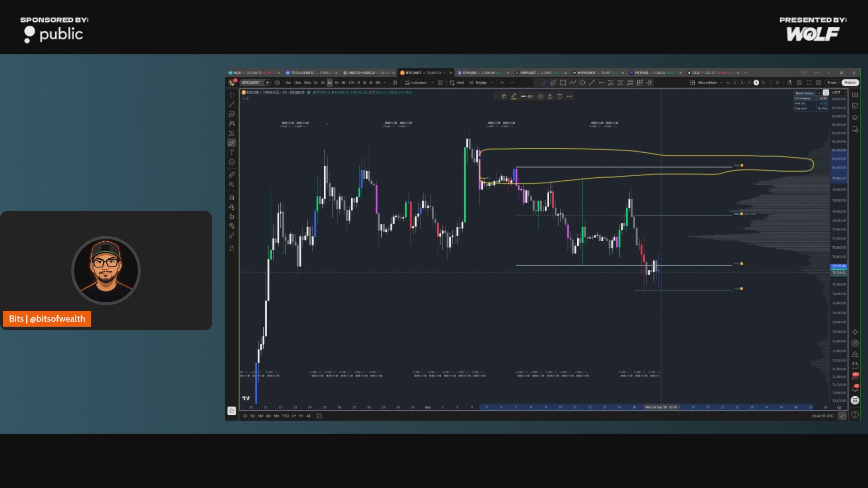Toggle the lock on selected drawing
The height and width of the screenshot is (488, 868).
click(x=550, y=96)
